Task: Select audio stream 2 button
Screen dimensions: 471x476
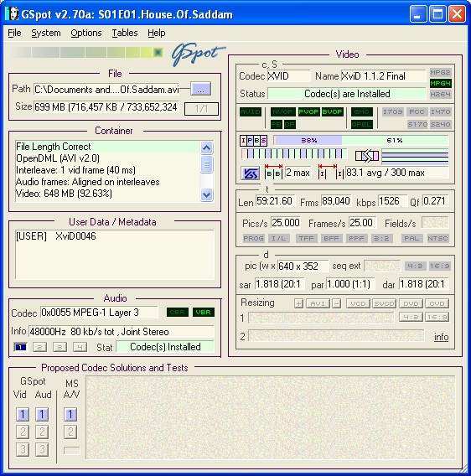Action: pos(39,347)
